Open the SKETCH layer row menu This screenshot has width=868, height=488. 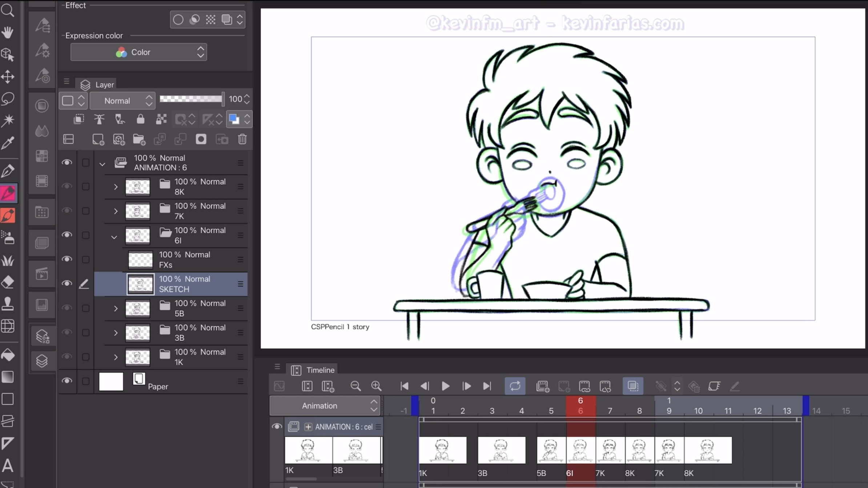click(x=240, y=284)
